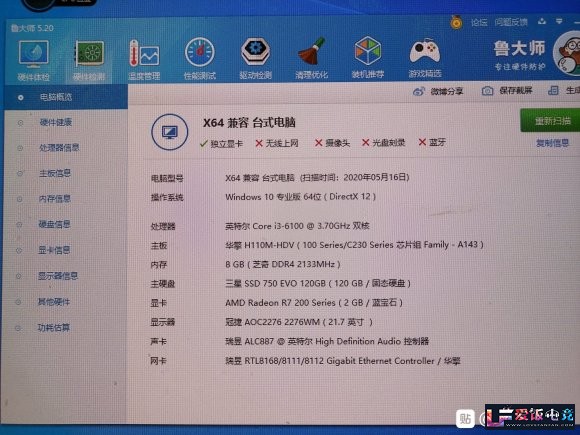This screenshot has height=435, width=580.
Task: Select the 硬件检测 hardware detection icon
Action: pyautogui.click(x=89, y=60)
